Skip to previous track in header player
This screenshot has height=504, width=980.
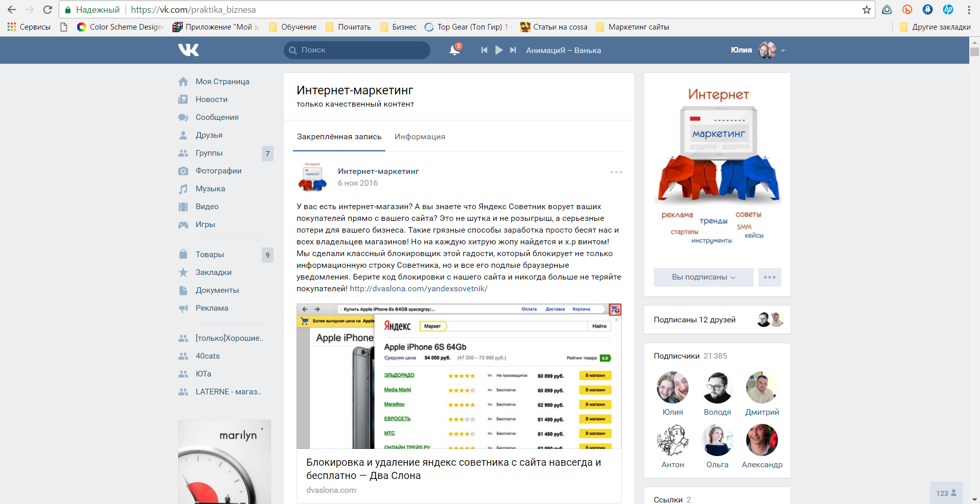484,50
